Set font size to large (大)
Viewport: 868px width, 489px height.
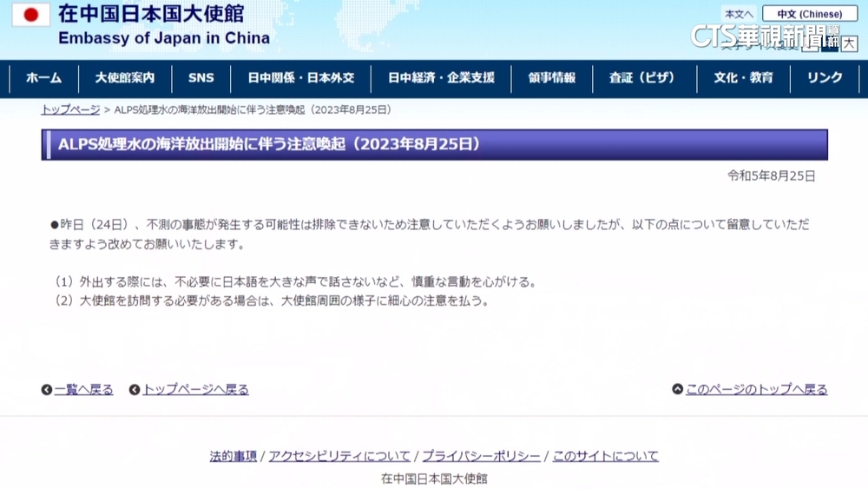click(x=849, y=43)
